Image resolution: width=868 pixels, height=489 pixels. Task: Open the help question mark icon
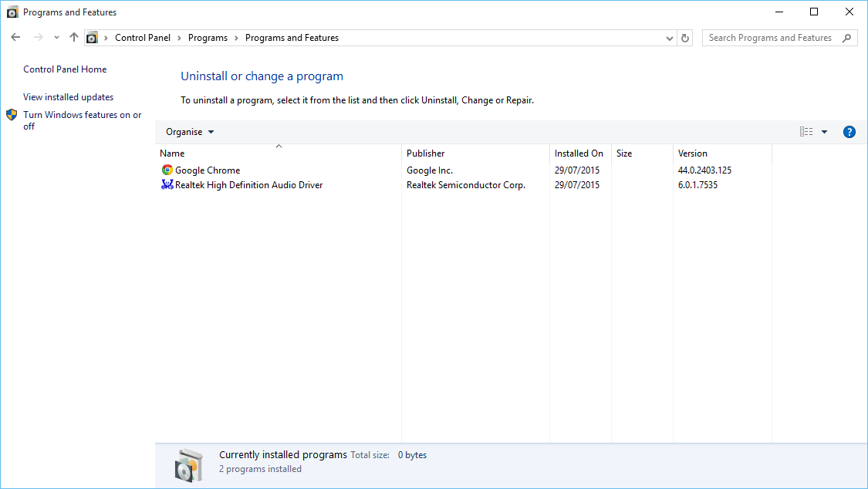(849, 132)
